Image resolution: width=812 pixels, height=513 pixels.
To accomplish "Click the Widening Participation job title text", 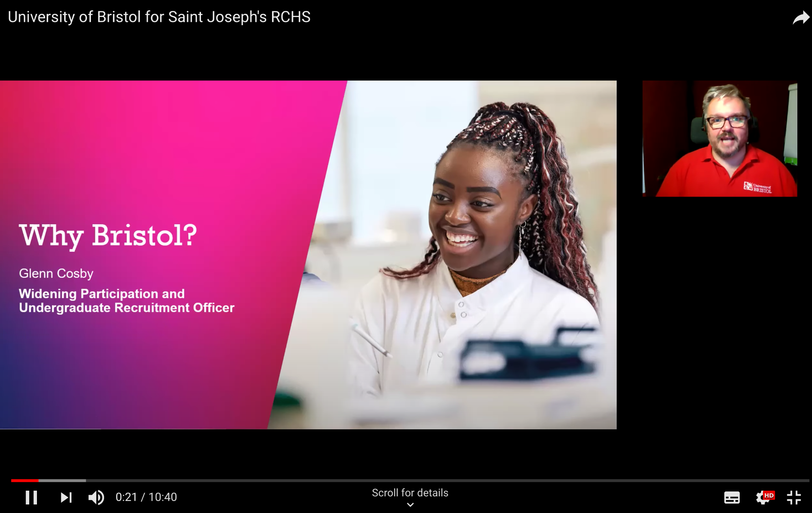I will pos(127,301).
